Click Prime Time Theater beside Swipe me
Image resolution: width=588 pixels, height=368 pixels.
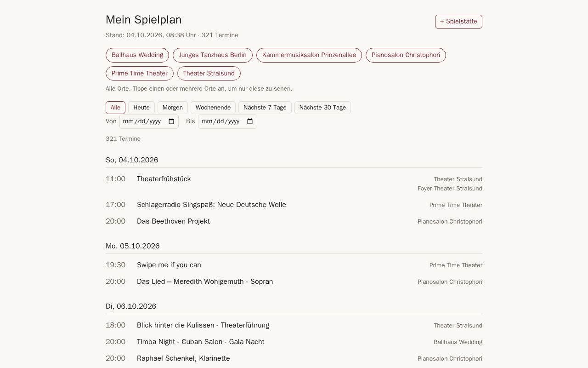coord(456,265)
